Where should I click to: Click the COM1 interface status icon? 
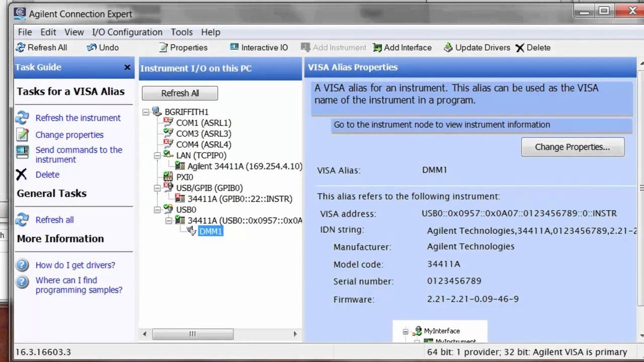(168, 122)
